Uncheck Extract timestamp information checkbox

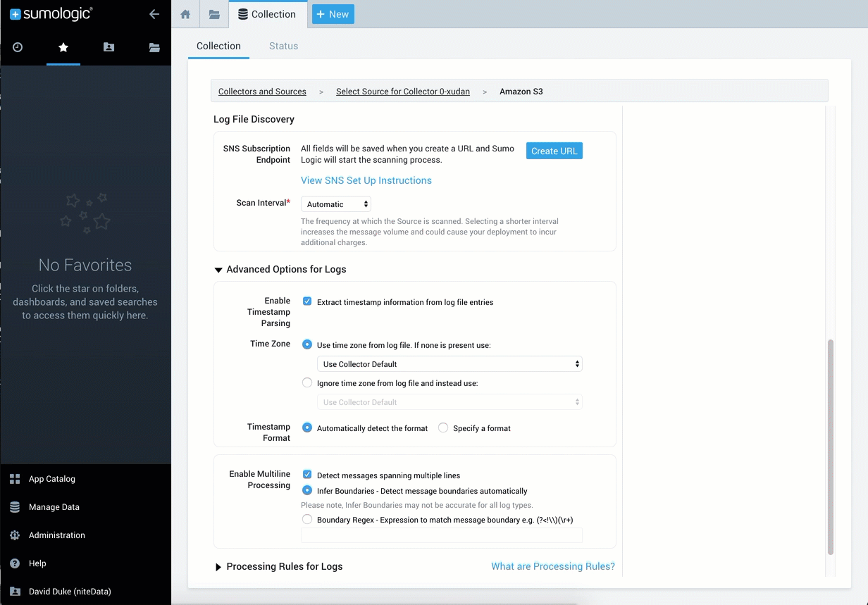[x=307, y=301]
